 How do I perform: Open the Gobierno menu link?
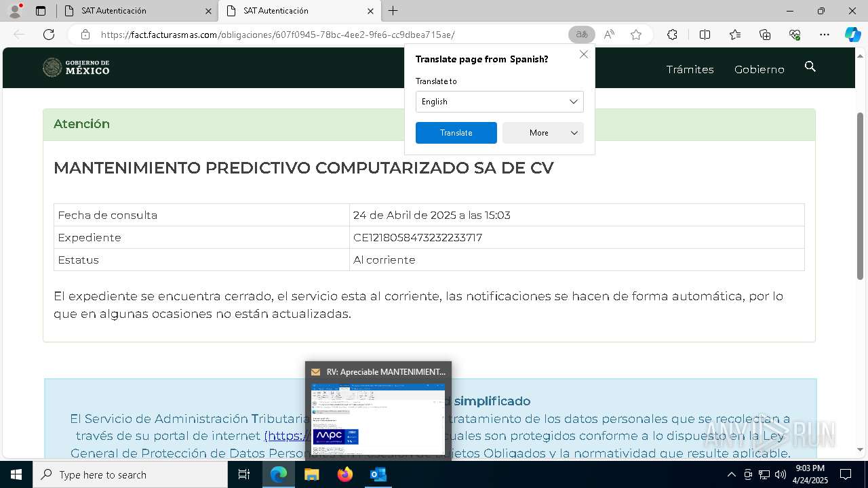(x=759, y=69)
